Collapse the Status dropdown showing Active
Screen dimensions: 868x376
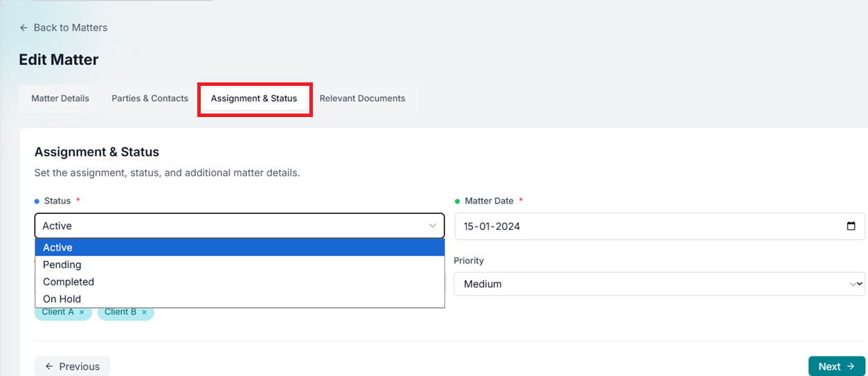click(239, 226)
